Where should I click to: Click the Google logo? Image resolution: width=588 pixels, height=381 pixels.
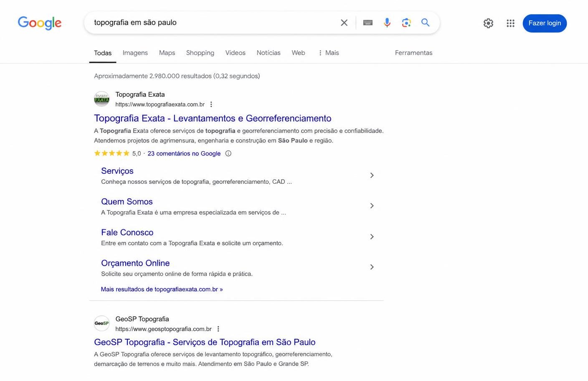pyautogui.click(x=40, y=23)
